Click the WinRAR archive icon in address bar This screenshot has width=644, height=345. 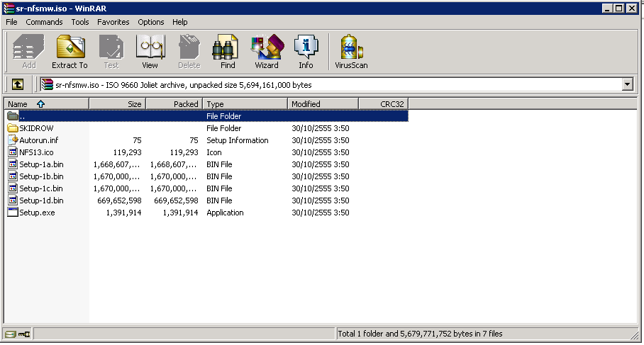pos(48,84)
